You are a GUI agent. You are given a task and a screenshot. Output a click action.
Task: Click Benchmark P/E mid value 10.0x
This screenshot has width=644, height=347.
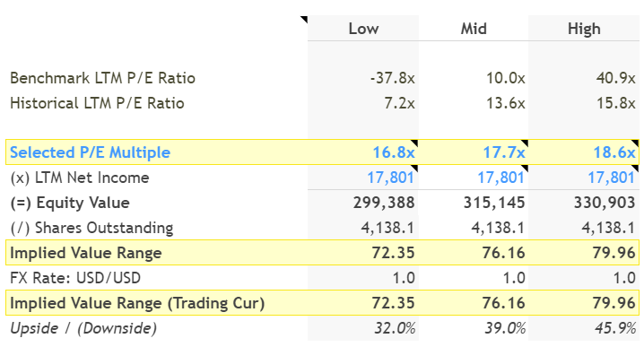pos(506,78)
